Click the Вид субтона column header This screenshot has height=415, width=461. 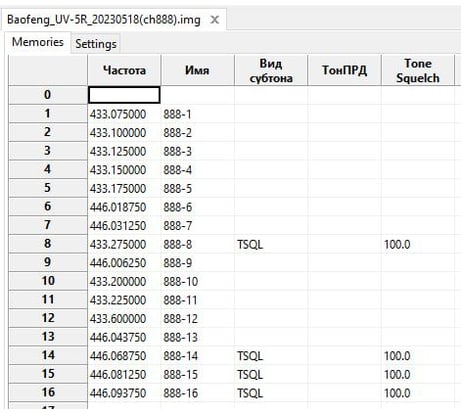(271, 70)
